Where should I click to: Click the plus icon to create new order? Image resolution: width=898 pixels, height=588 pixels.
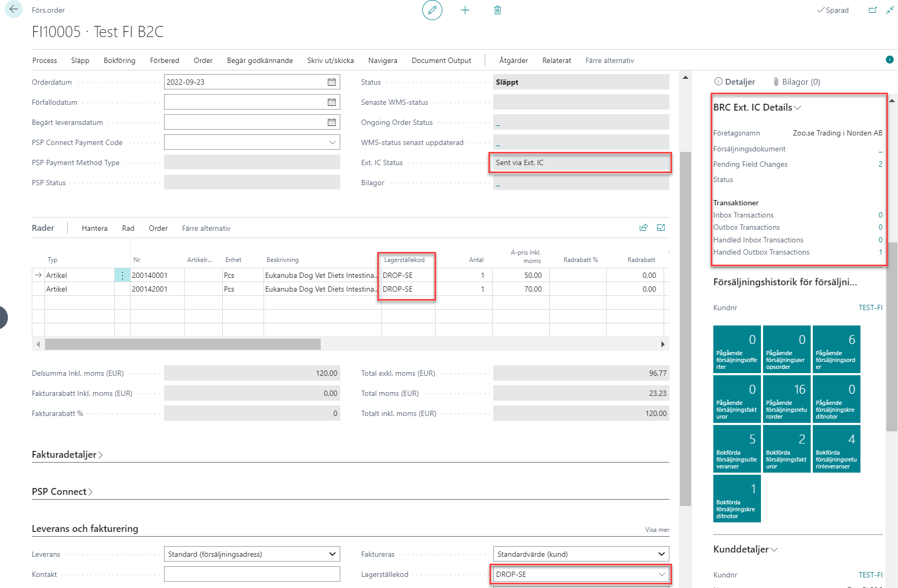465,10
